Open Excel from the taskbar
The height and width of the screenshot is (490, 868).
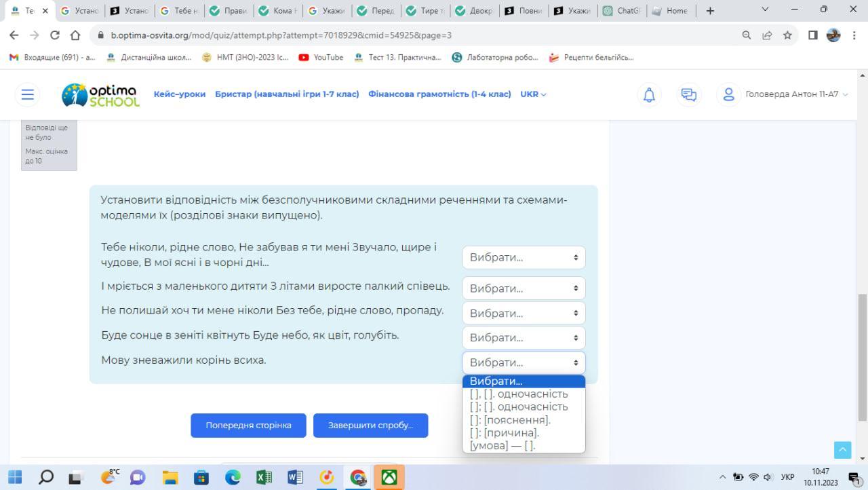264,477
